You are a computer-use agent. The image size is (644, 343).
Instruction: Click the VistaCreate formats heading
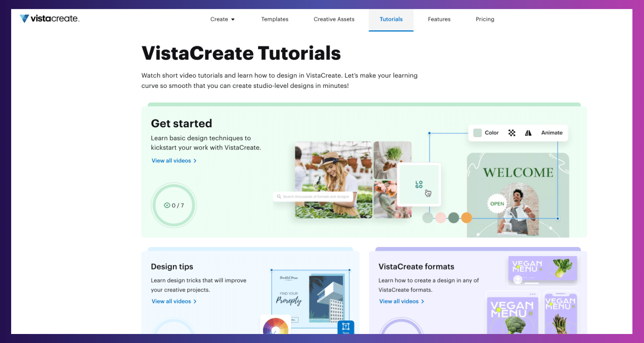click(416, 267)
